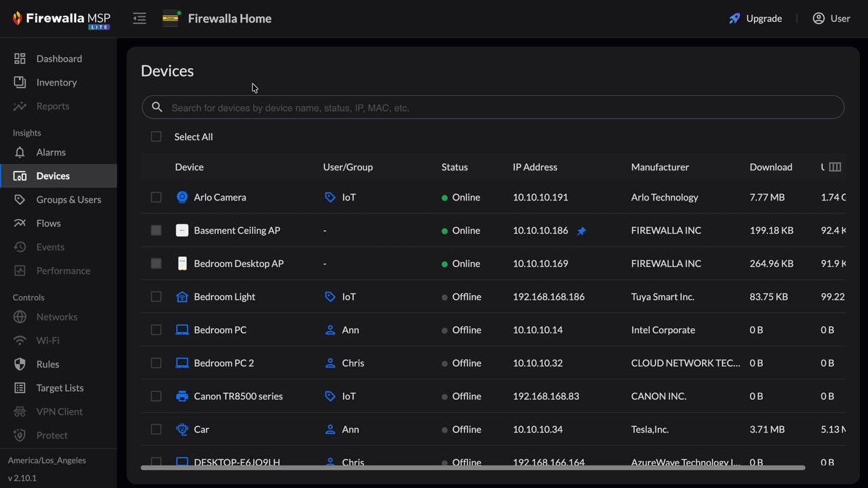Open the Bedroom PC 2 device link

tap(224, 363)
